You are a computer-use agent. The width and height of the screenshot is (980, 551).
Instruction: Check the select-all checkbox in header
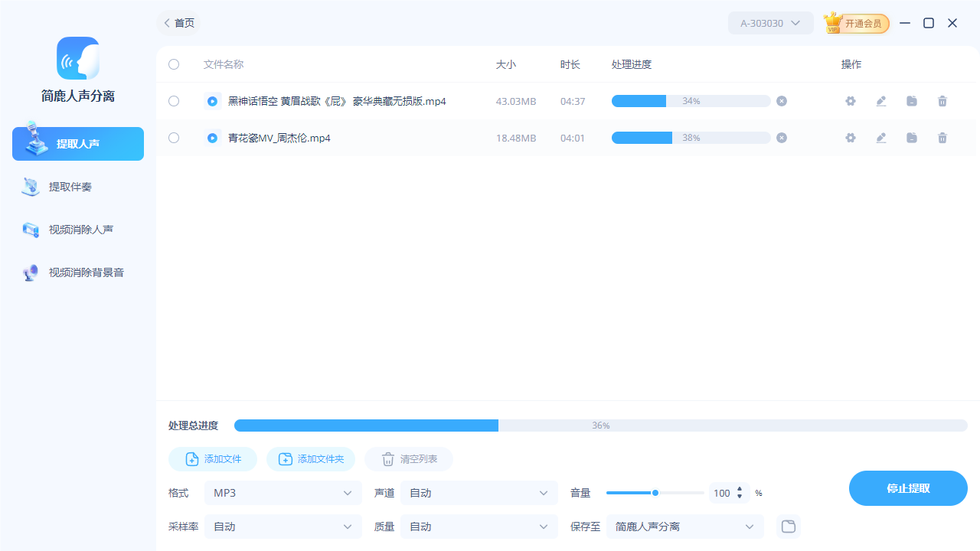(174, 64)
